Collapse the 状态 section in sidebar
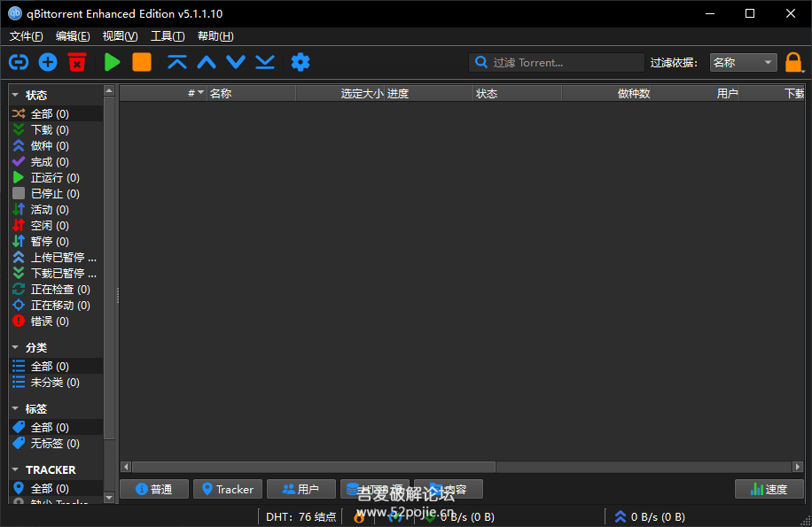Viewport: 812px width, 527px height. [16, 95]
